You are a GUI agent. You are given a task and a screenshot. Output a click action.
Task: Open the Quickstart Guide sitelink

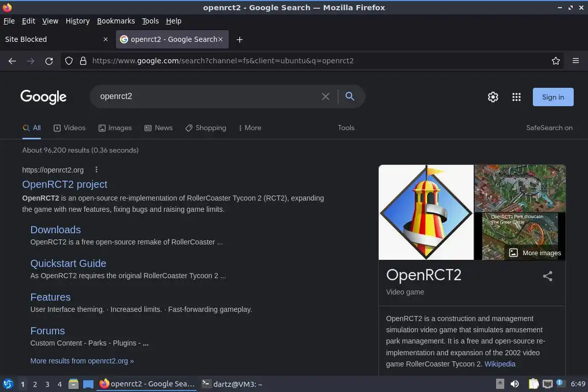tap(68, 263)
